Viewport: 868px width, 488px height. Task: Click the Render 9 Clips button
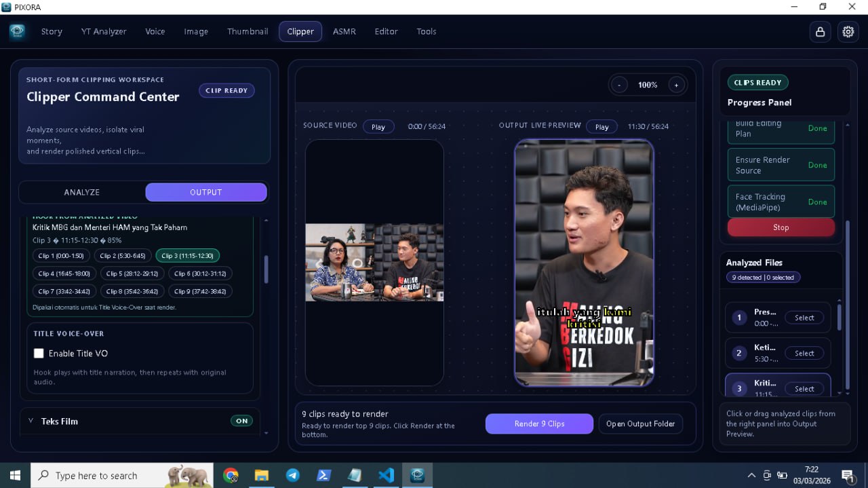539,424
